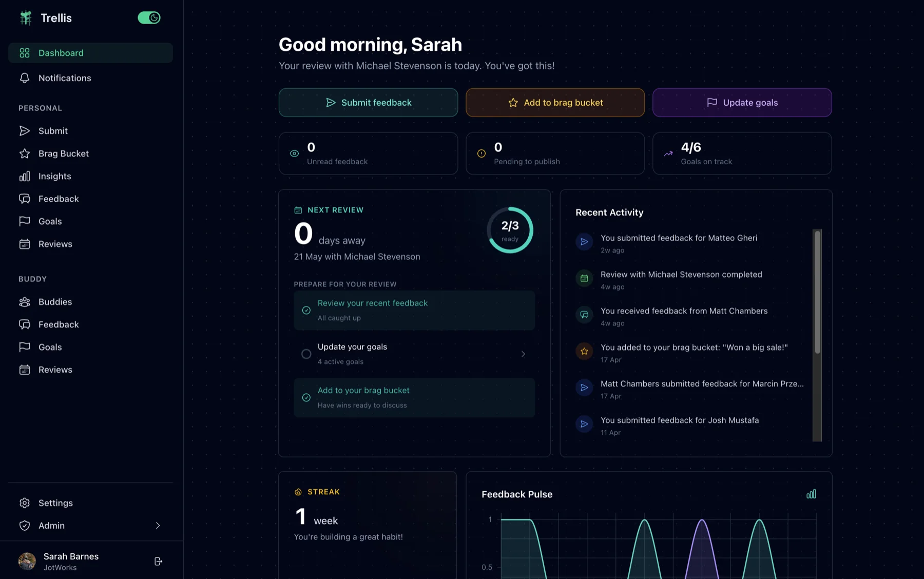Click the Unread feedback eye icon
Viewport: 924px width, 579px height.
[x=294, y=153]
